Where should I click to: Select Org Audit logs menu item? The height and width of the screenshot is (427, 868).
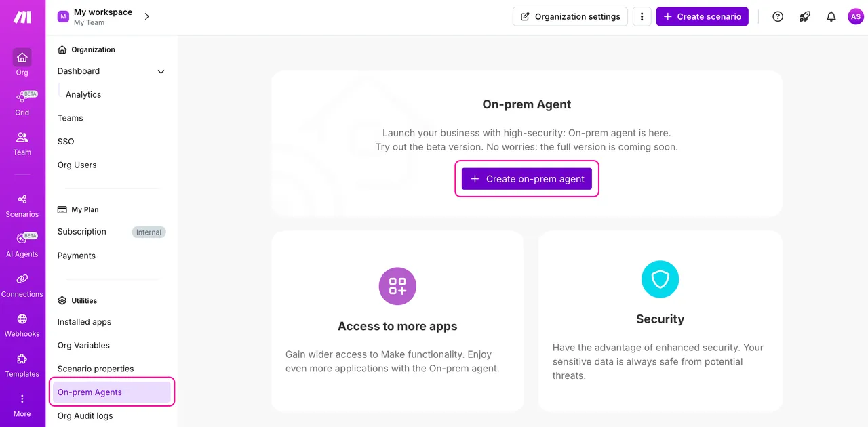coord(85,415)
